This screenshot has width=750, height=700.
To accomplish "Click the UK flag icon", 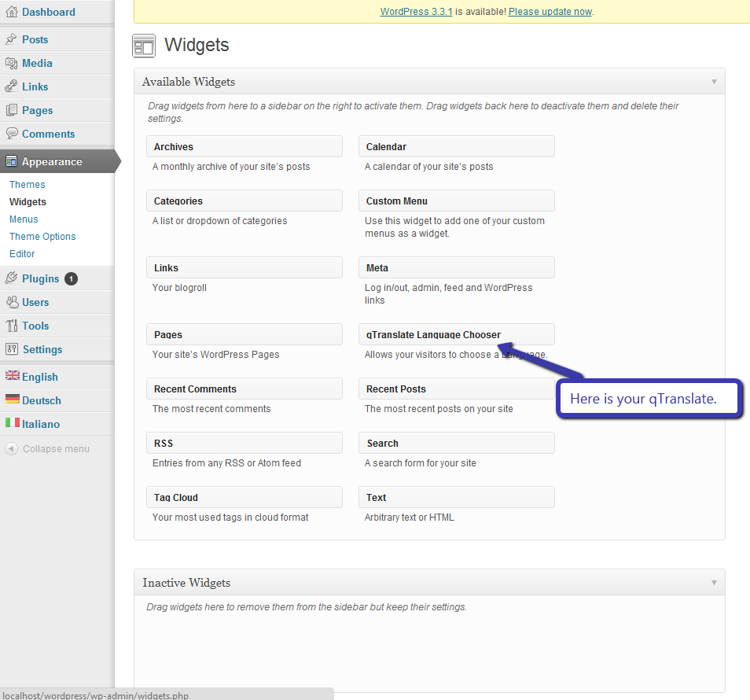I will pyautogui.click(x=13, y=376).
